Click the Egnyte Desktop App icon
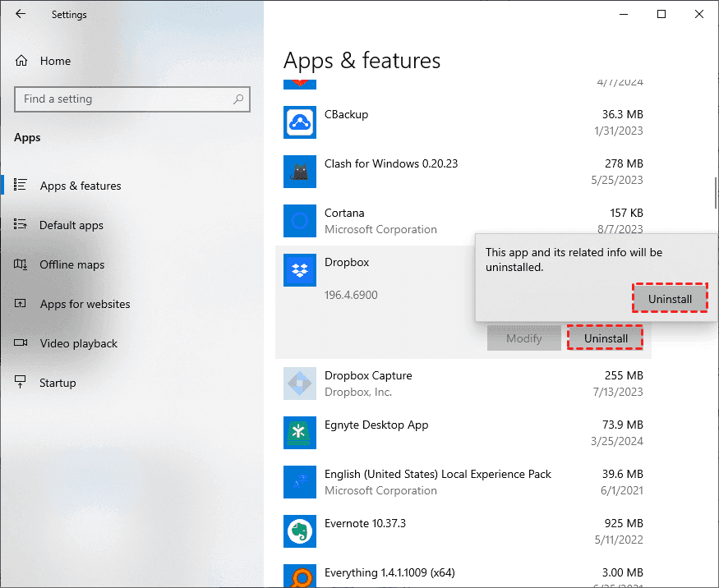Screen dimensions: 719x588 299,433
